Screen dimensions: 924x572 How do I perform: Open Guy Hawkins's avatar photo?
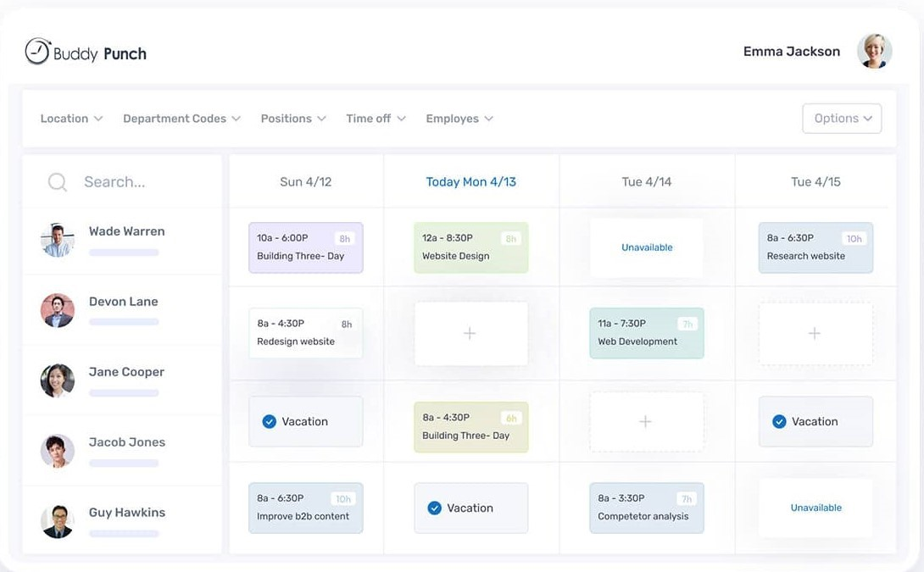[58, 521]
